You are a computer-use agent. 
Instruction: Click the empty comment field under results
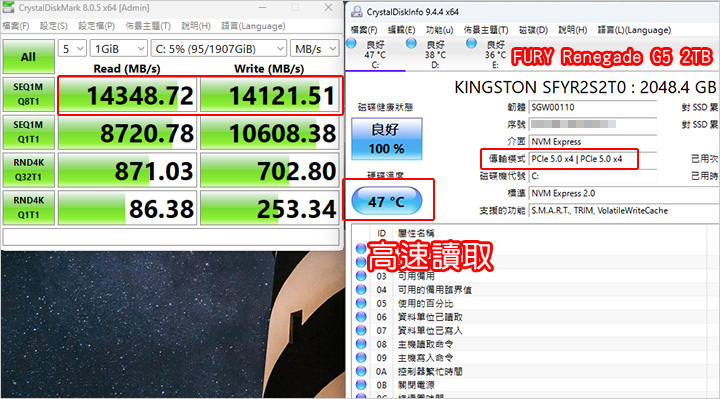click(171, 237)
